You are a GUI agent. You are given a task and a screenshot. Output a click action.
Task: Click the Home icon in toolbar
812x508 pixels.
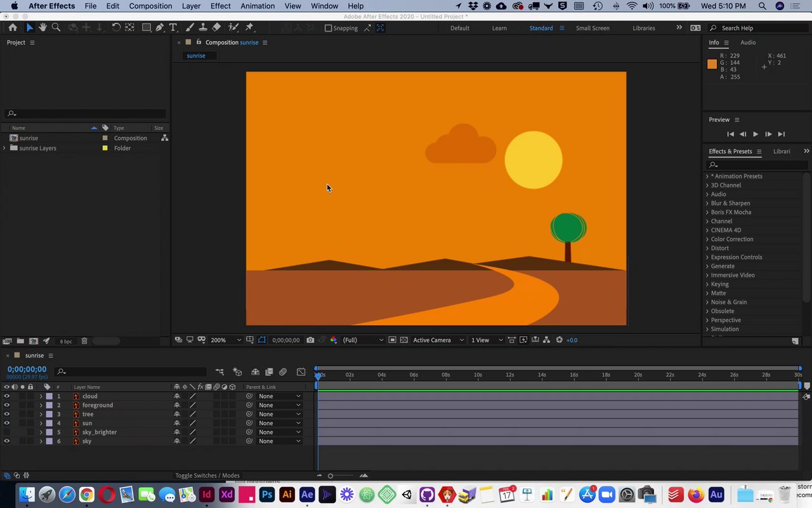pyautogui.click(x=13, y=28)
